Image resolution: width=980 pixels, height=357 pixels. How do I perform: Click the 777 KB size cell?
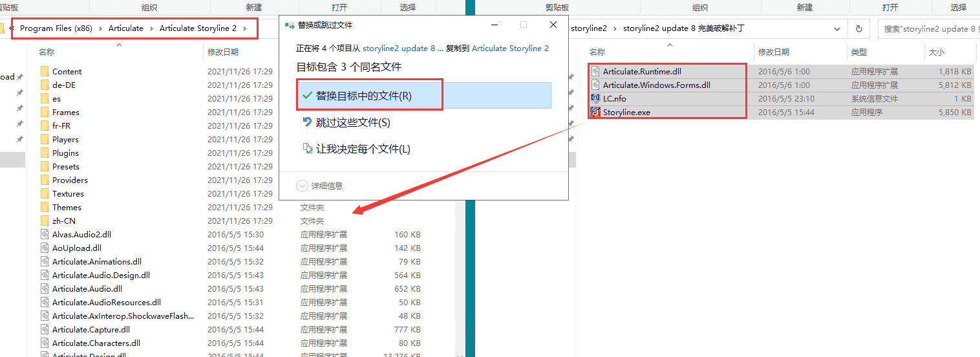click(x=407, y=329)
